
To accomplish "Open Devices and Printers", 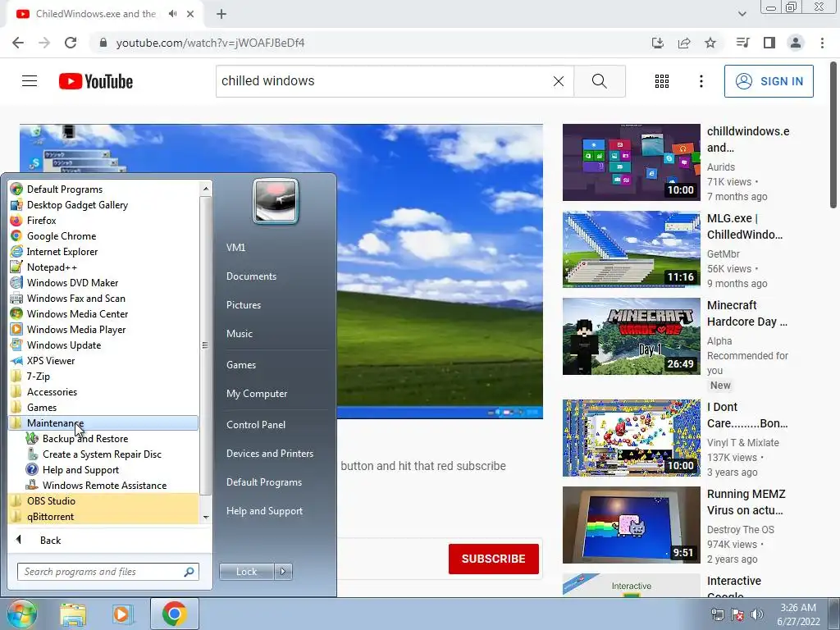I will pyautogui.click(x=269, y=453).
